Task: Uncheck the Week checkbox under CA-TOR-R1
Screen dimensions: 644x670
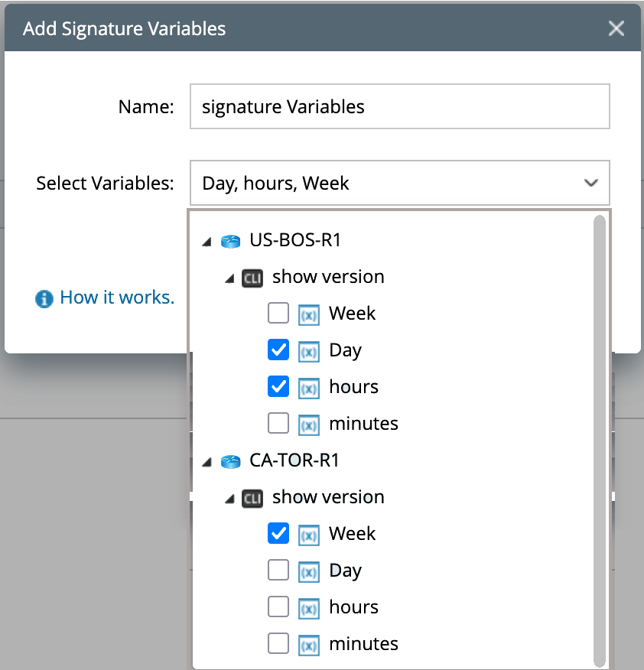Action: (278, 534)
